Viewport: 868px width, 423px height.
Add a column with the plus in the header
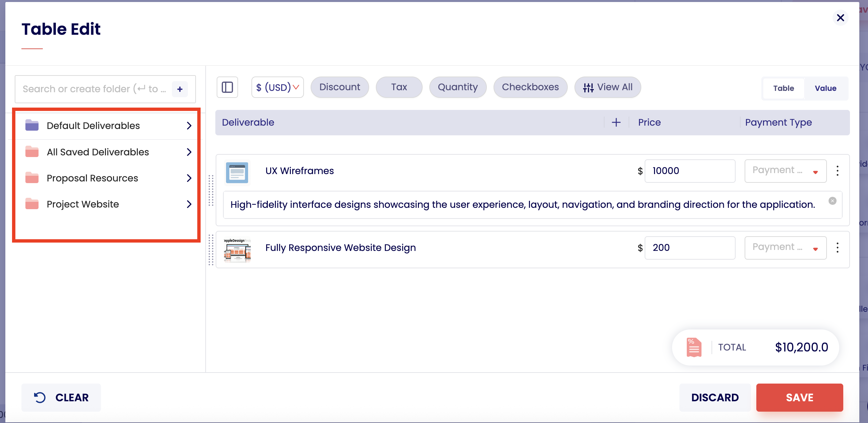(616, 122)
